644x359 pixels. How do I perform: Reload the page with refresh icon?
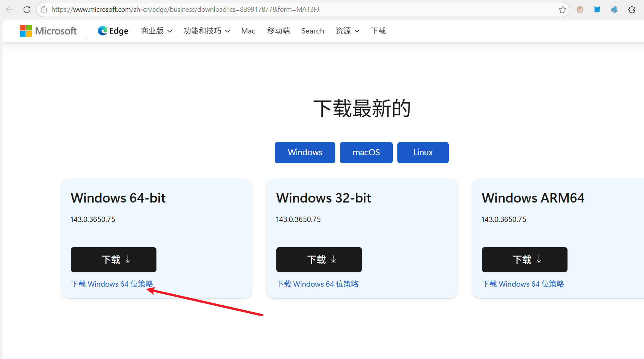[27, 10]
